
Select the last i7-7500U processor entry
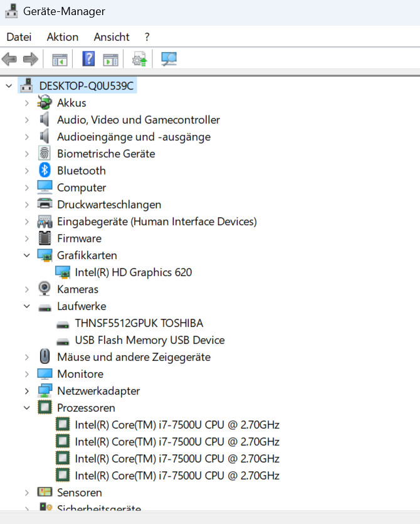[x=177, y=476]
